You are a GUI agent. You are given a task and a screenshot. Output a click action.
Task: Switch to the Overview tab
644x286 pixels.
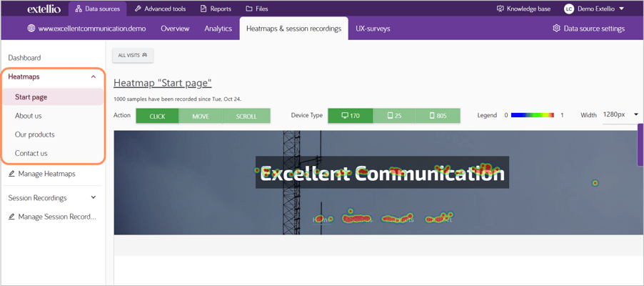pyautogui.click(x=175, y=29)
